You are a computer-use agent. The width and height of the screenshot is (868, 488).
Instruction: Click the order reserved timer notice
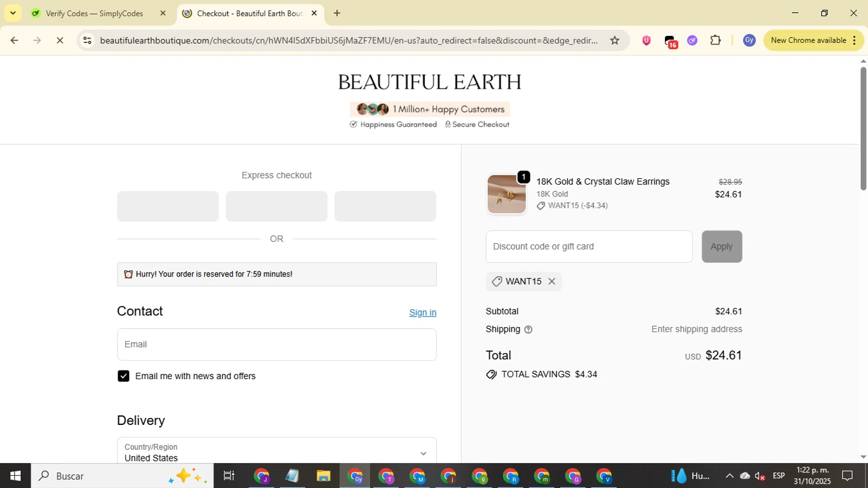point(277,274)
